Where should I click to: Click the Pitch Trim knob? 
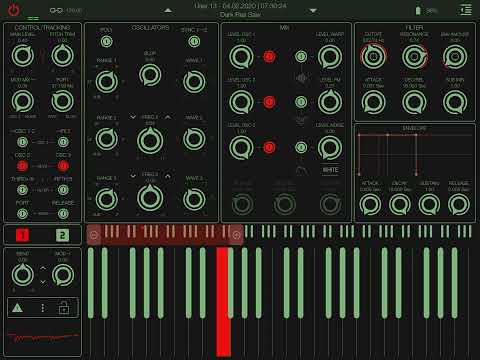[x=63, y=56]
